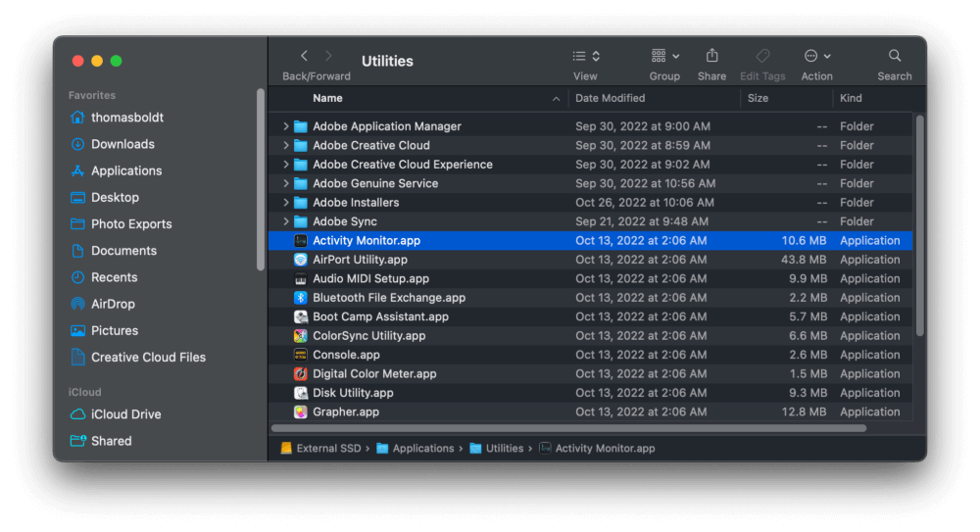Click the horizontal scrollbar of file list
980x532 pixels.
tap(568, 428)
